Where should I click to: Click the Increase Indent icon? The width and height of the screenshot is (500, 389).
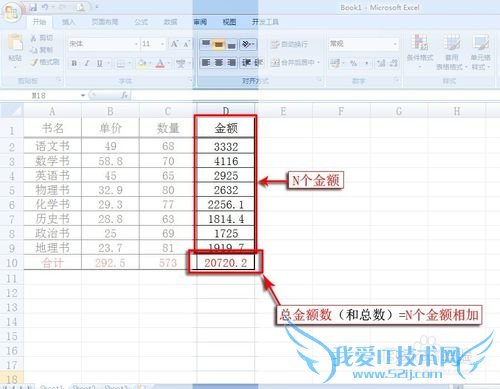258,62
